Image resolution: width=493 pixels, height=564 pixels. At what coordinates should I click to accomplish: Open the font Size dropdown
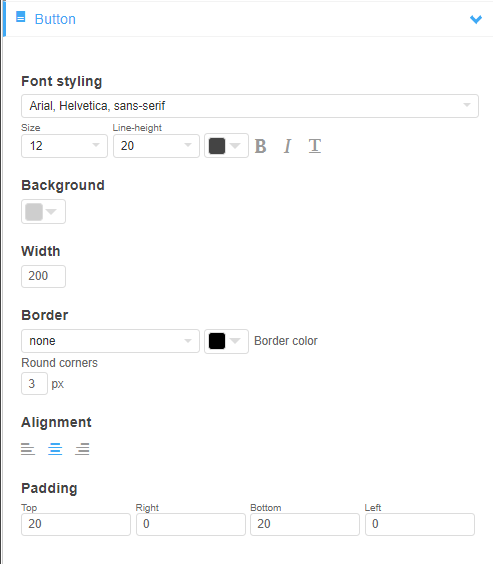pyautogui.click(x=64, y=146)
